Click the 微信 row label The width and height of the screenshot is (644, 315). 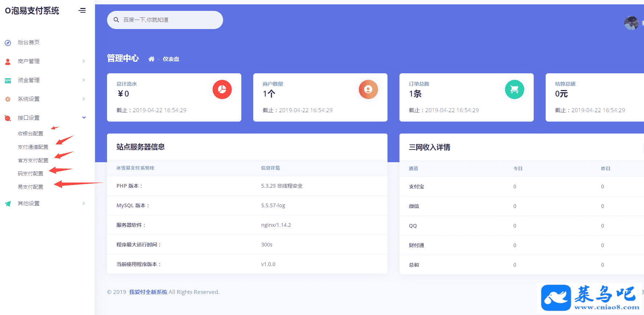[x=414, y=206]
